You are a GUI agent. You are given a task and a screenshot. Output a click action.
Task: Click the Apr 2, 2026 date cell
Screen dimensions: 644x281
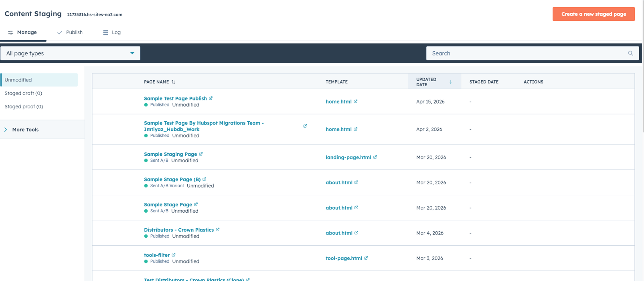tap(429, 129)
